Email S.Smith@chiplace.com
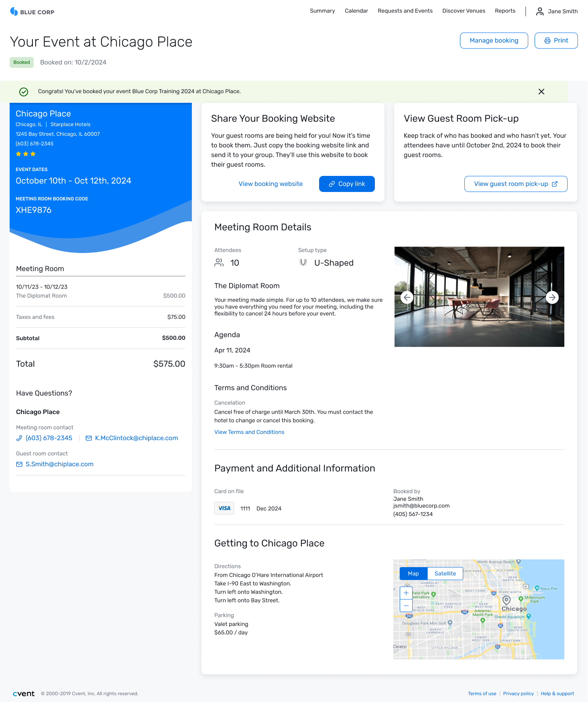 tap(59, 464)
